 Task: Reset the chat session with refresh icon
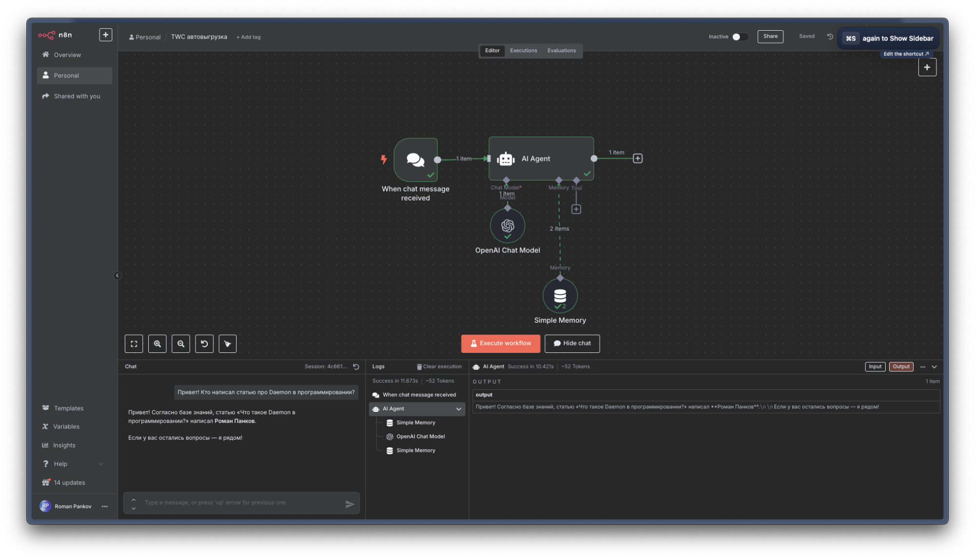[x=356, y=367]
